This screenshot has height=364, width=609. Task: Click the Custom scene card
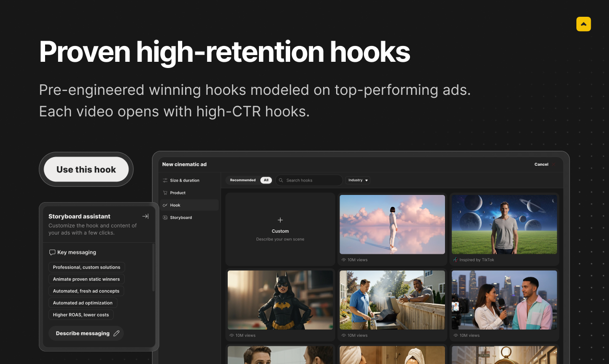(x=280, y=229)
